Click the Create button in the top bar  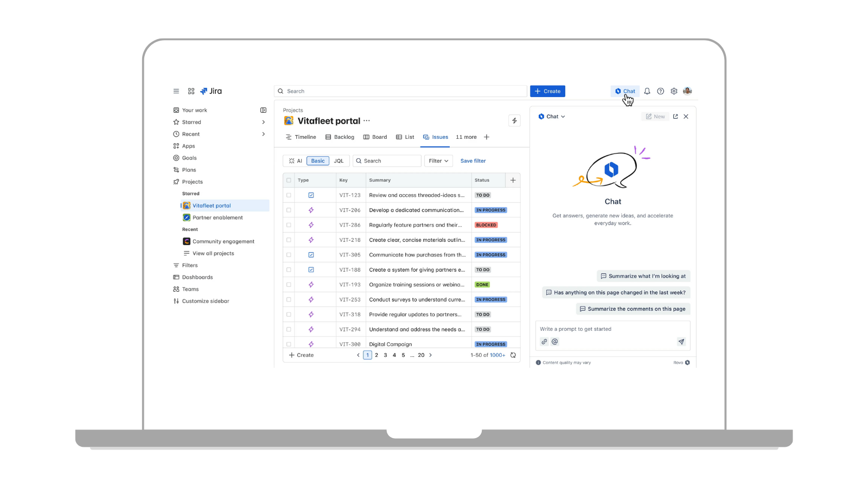click(x=547, y=91)
